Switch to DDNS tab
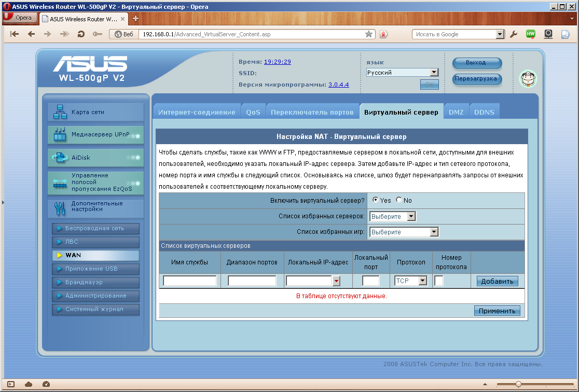Image resolution: width=579 pixels, height=392 pixels. click(484, 112)
